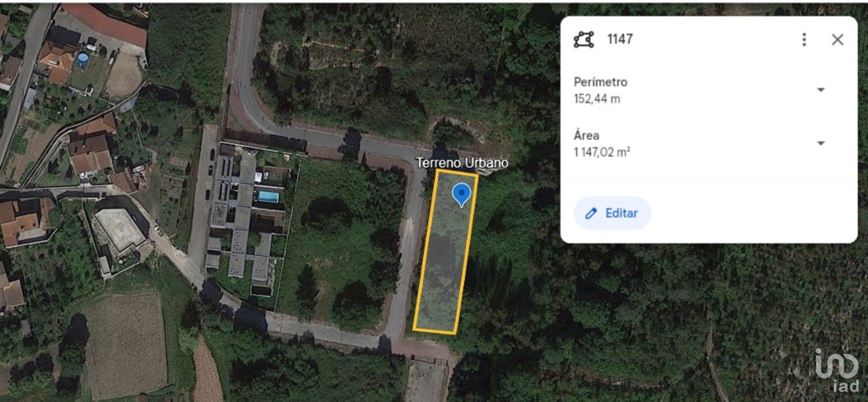
Task: Click the Editar button
Action: (x=612, y=213)
